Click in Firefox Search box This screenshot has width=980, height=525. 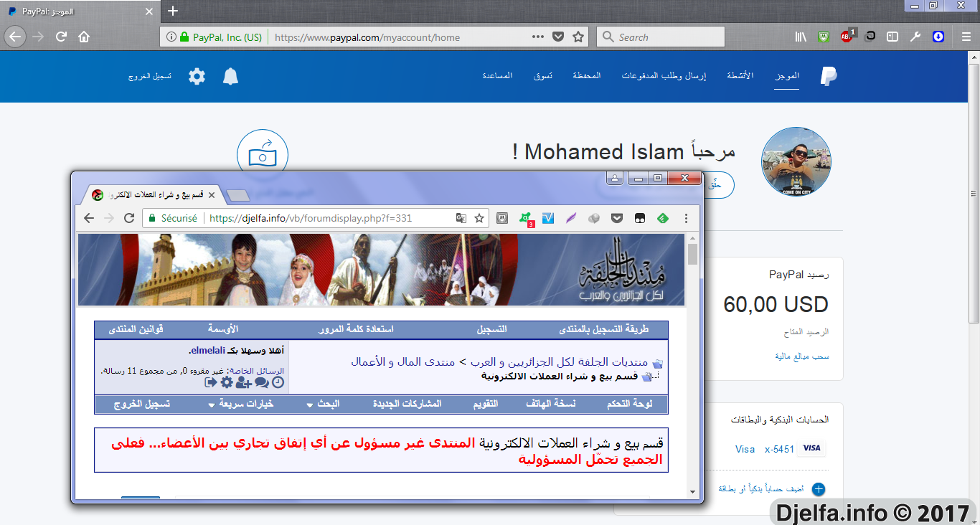tap(660, 37)
